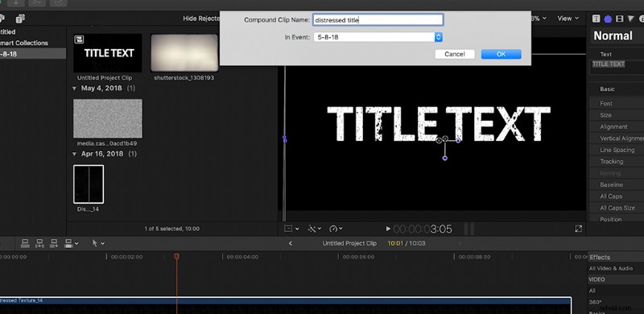Select the All video effects category
This screenshot has width=644, height=314.
click(592, 291)
